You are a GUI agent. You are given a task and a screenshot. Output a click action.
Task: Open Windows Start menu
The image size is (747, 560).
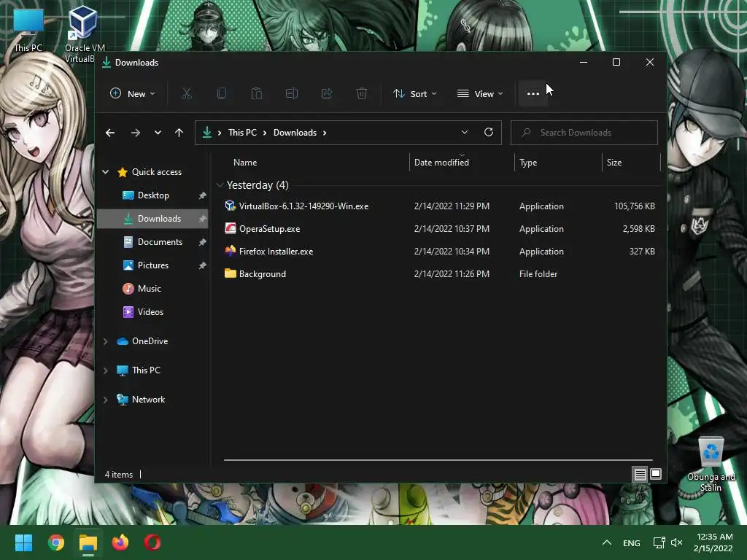(23, 542)
